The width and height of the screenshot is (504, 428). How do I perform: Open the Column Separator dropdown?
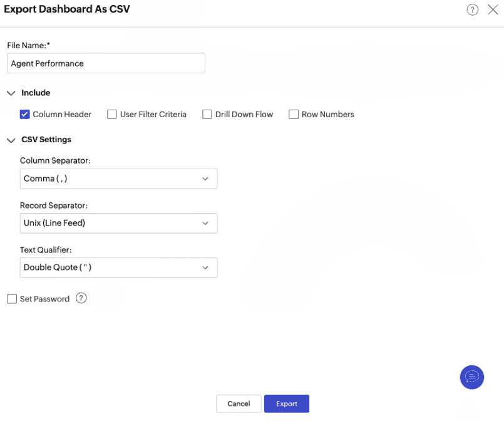coord(118,179)
